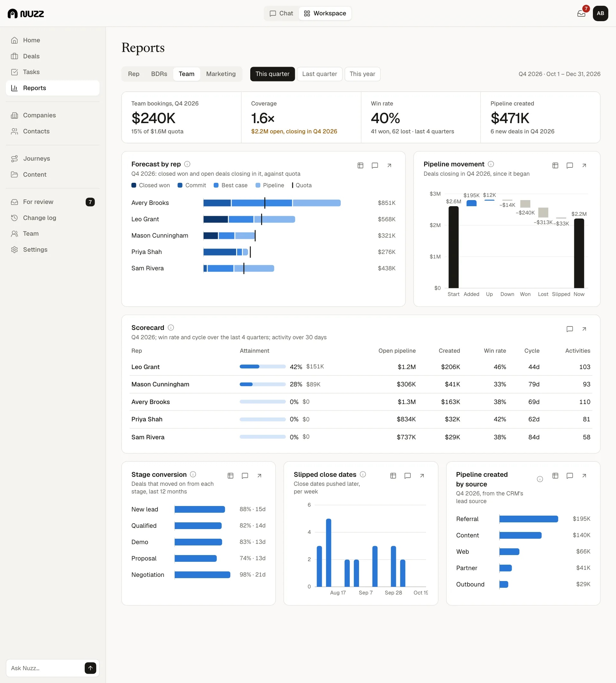Click the Pipeline created $471K card
Image resolution: width=616 pixels, height=683 pixels.
pos(540,117)
